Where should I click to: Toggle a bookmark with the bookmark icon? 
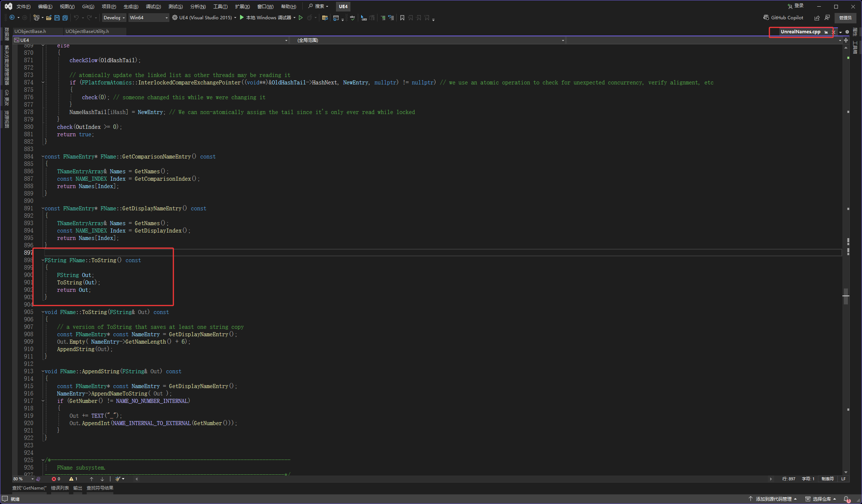pos(402,18)
